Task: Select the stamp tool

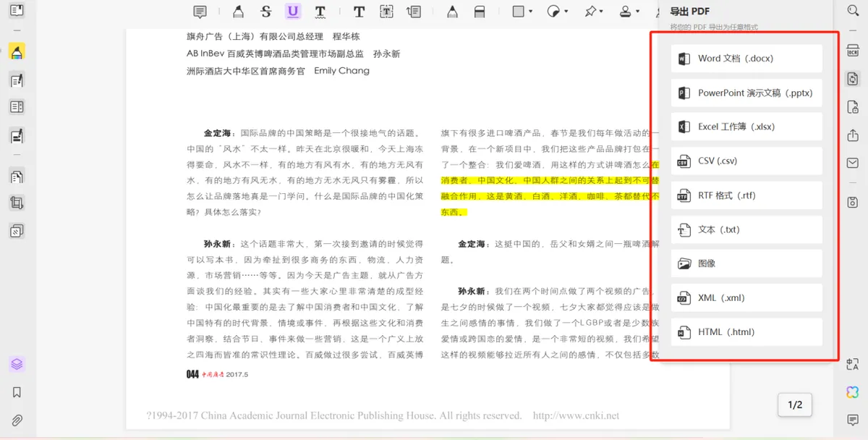Action: (626, 12)
